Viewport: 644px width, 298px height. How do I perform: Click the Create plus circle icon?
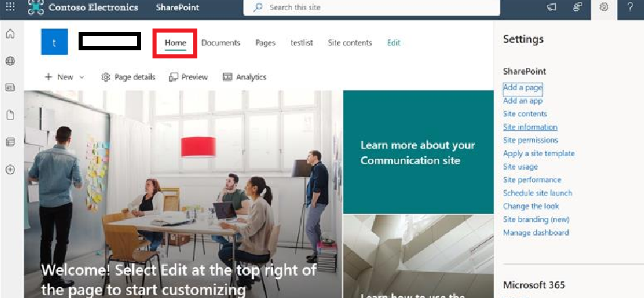point(10,169)
